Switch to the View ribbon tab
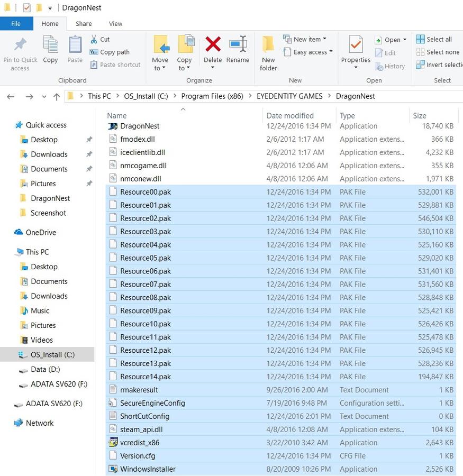This screenshot has height=476, width=463. [115, 24]
